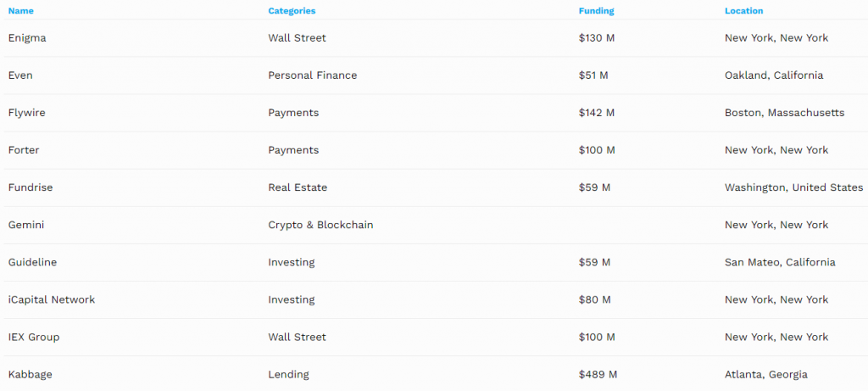Screen dimensions: 868x391
Task: Click the Personal Finance category cell
Action: 312,75
